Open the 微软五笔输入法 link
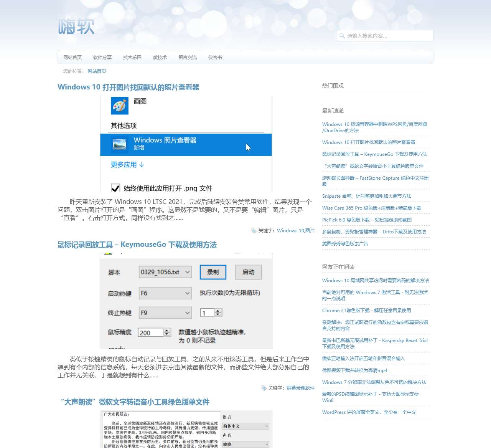 [364, 358]
